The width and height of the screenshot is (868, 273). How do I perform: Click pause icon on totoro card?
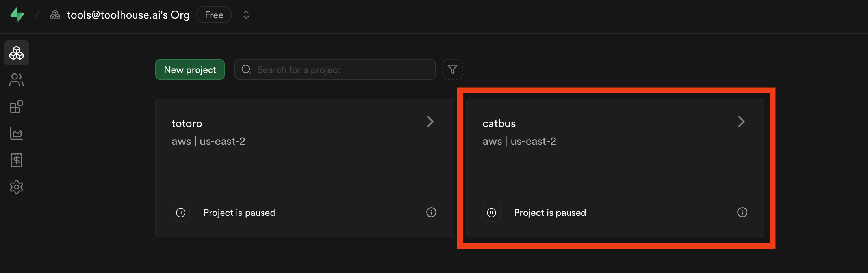(181, 213)
